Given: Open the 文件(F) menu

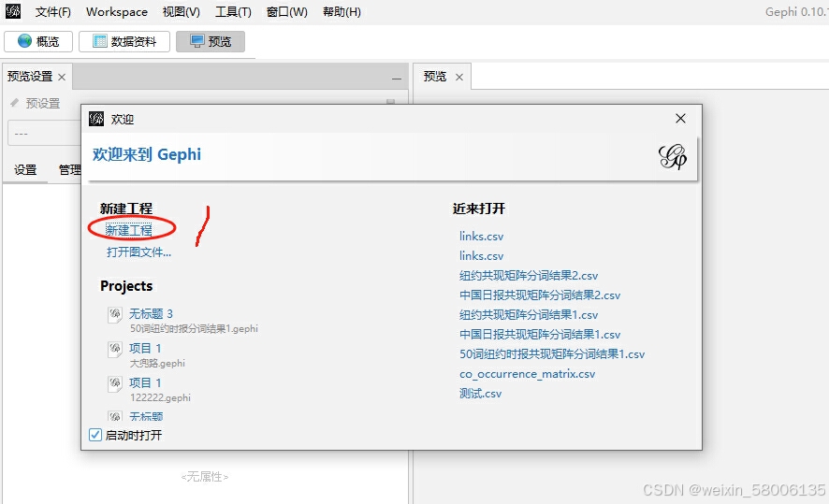Looking at the screenshot, I should (x=53, y=11).
